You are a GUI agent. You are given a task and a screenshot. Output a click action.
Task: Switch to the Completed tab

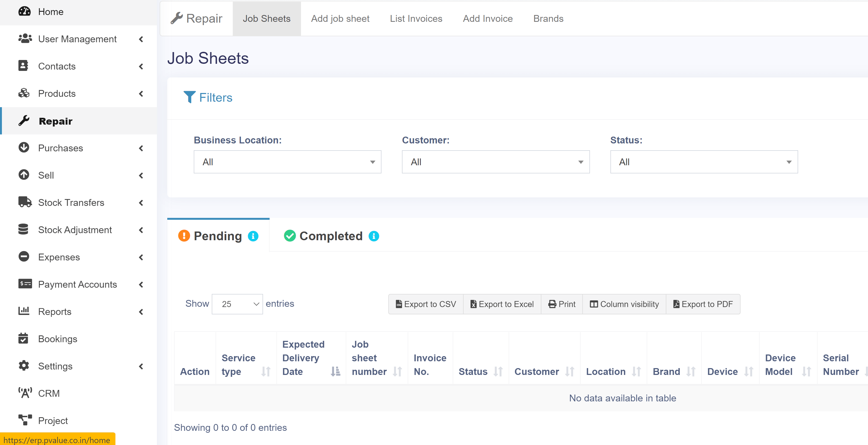330,236
